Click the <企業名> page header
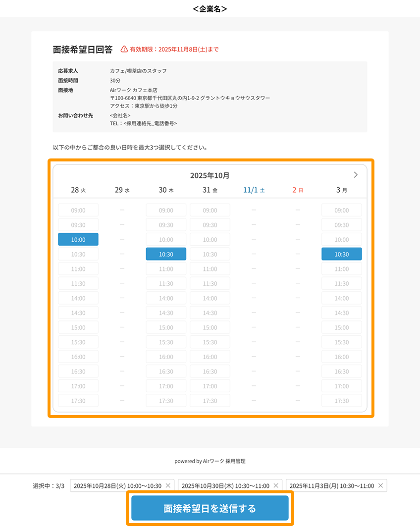The height and width of the screenshot is (528, 420). (210, 9)
